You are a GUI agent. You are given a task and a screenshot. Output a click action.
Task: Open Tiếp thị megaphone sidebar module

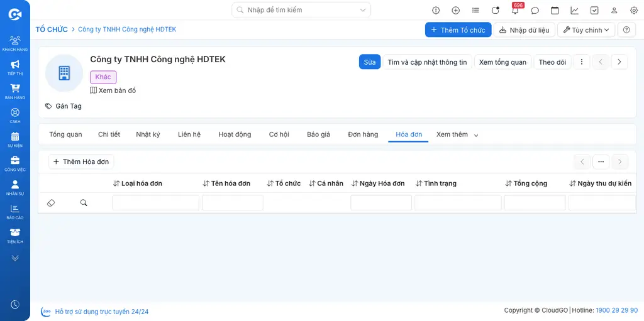click(x=15, y=68)
